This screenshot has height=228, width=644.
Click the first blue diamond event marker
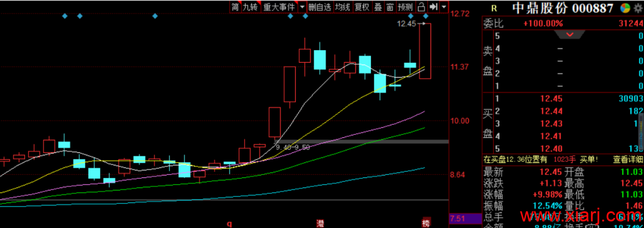64,16
